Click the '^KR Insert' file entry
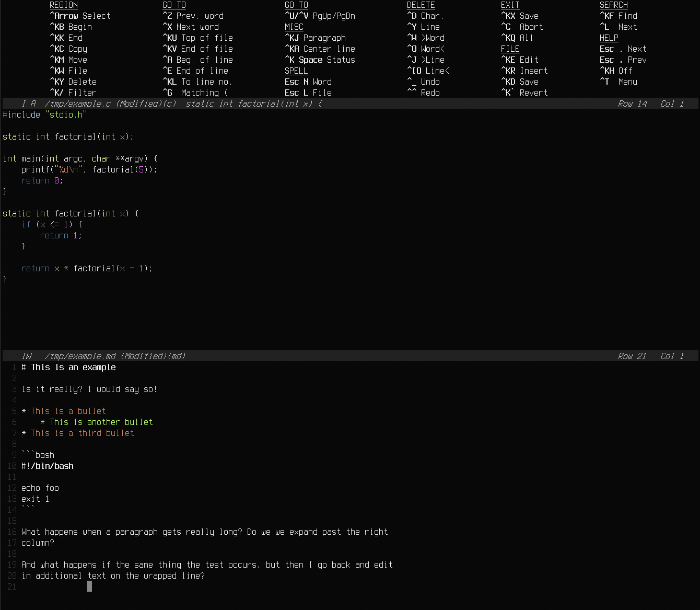This screenshot has height=610, width=700. click(524, 71)
